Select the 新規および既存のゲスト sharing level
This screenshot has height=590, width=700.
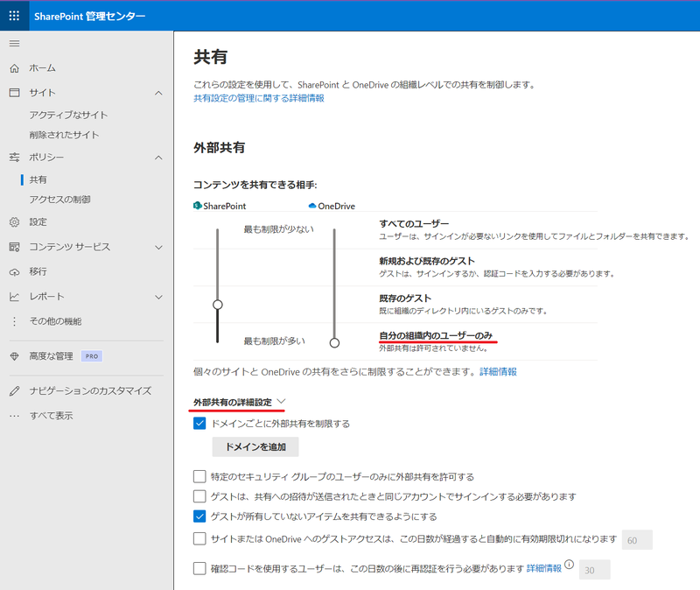click(427, 261)
